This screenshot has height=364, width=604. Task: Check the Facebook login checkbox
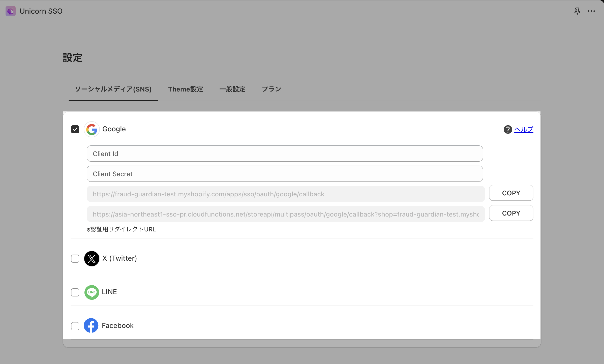[75, 326]
